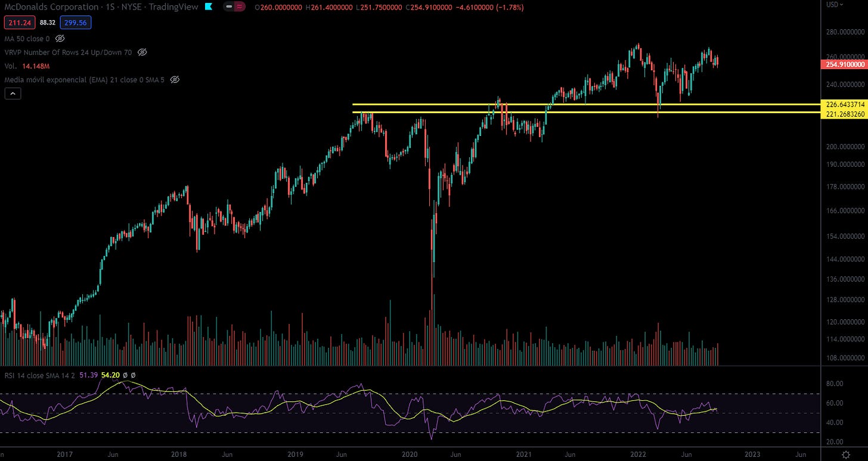Open the USD currency dropdown
Viewport: 868px width, 461px height.
833,5
